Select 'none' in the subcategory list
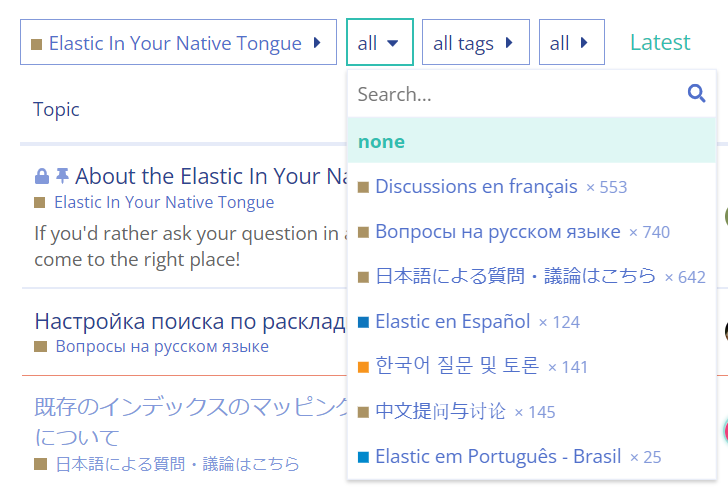This screenshot has height=488, width=728. (x=382, y=141)
